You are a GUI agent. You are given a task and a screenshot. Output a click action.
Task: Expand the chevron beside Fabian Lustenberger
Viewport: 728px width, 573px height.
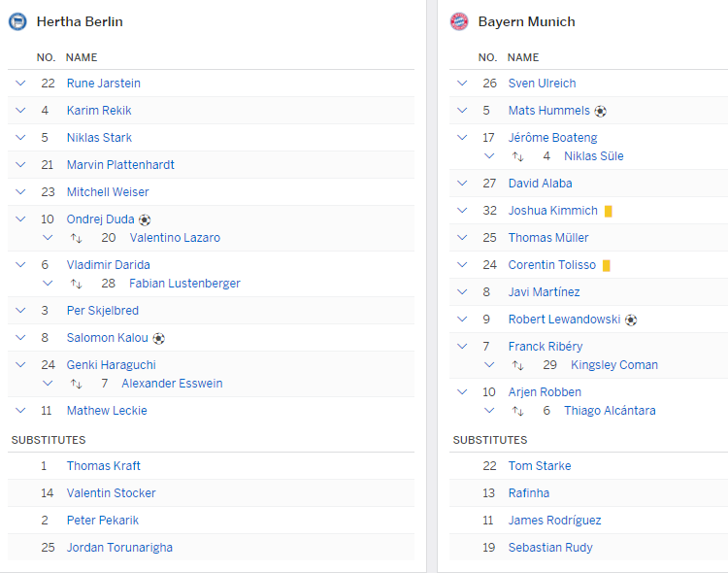48,283
